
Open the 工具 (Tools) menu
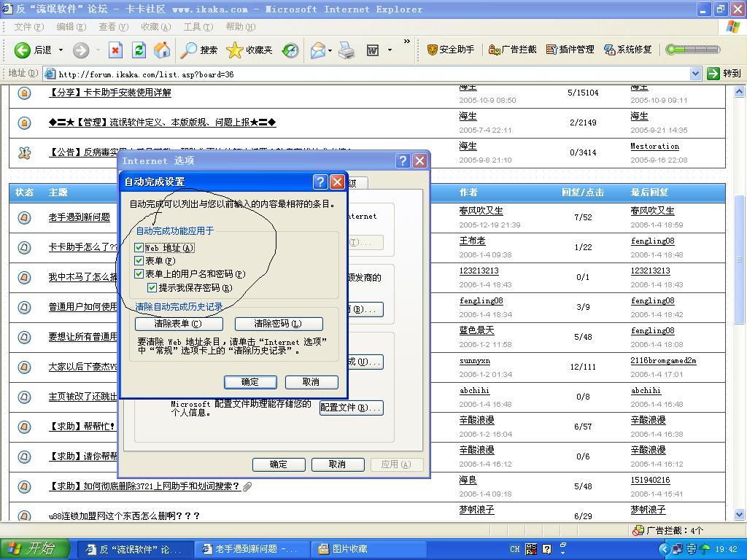[x=198, y=27]
